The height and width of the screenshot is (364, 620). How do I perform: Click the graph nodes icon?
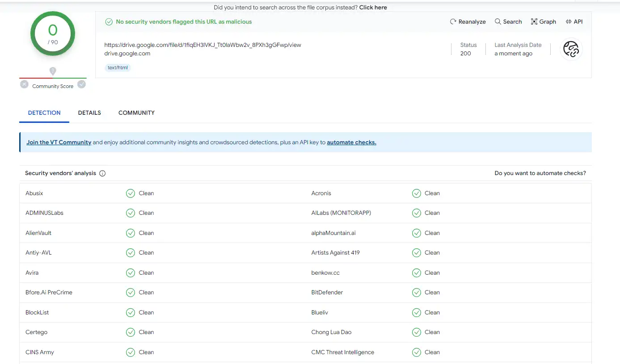534,21
